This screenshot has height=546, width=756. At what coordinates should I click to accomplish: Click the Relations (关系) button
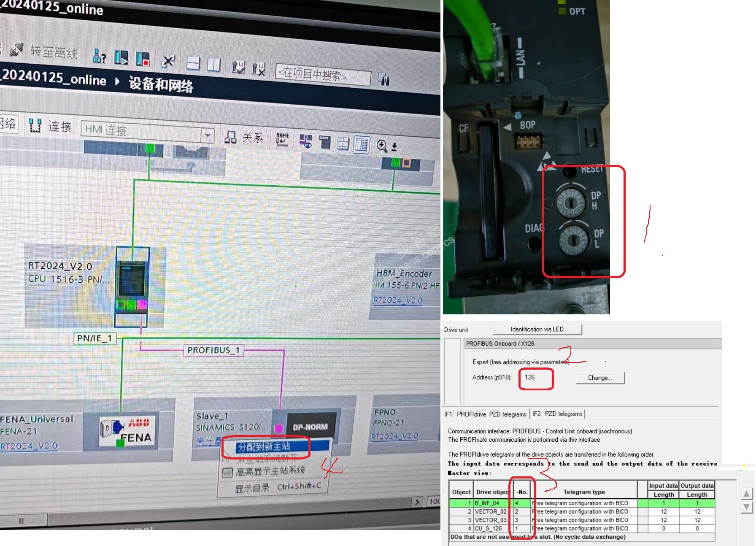pyautogui.click(x=253, y=137)
